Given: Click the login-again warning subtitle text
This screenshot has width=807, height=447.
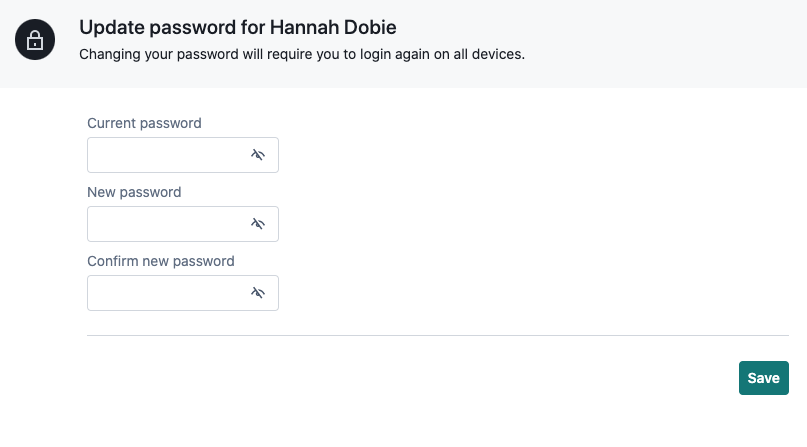Looking at the screenshot, I should pyautogui.click(x=302, y=54).
